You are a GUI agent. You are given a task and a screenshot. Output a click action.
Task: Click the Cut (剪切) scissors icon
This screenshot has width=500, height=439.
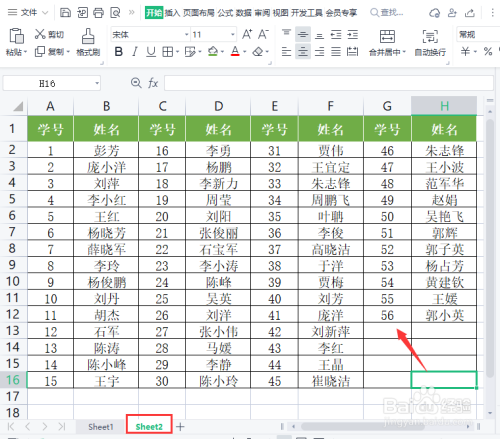(40, 34)
